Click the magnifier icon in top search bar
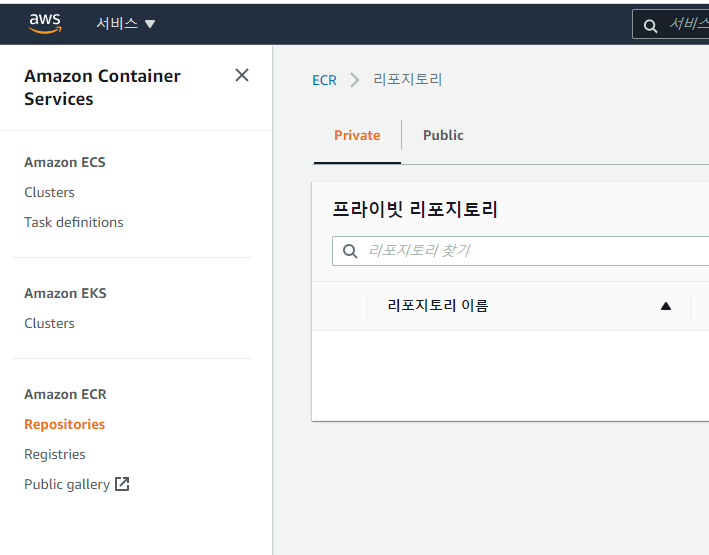 tap(651, 25)
